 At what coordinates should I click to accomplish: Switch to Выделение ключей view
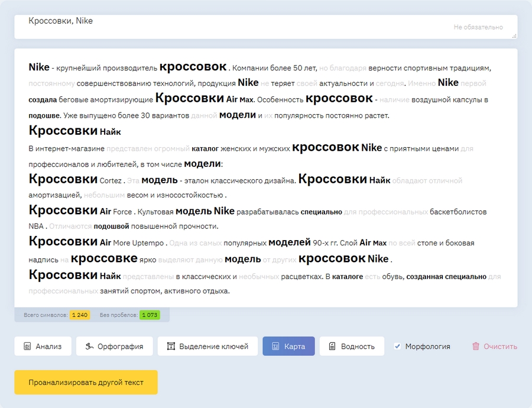pyautogui.click(x=207, y=347)
